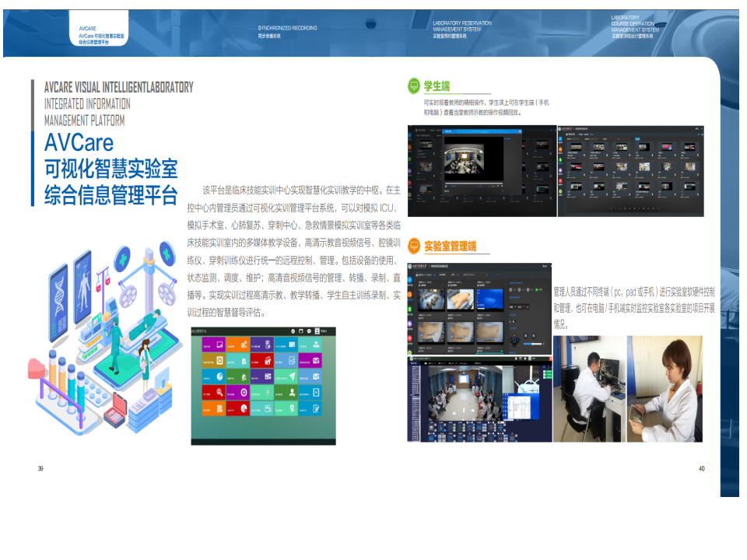Click the orange monitor icon beside 实验室管理端
This screenshot has height=560, width=747.
(x=412, y=247)
